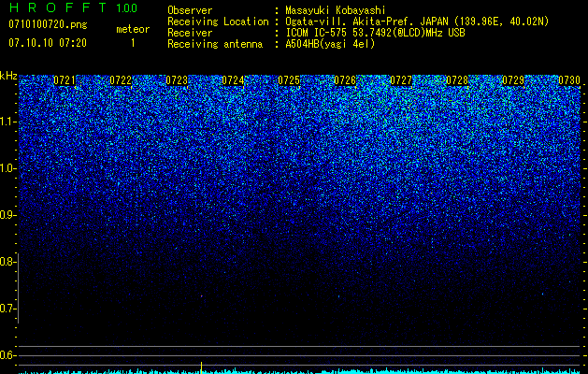Click the 0722 time marker

pyautogui.click(x=121, y=80)
